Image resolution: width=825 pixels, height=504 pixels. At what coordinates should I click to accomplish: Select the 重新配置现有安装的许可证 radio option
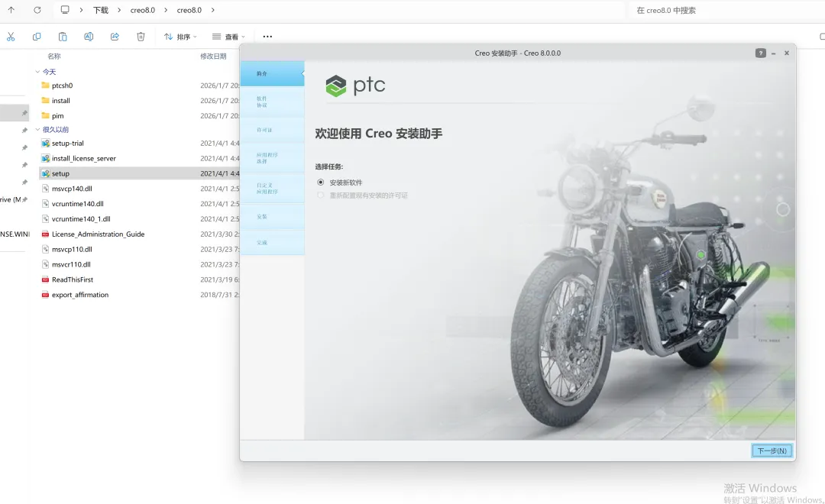320,195
